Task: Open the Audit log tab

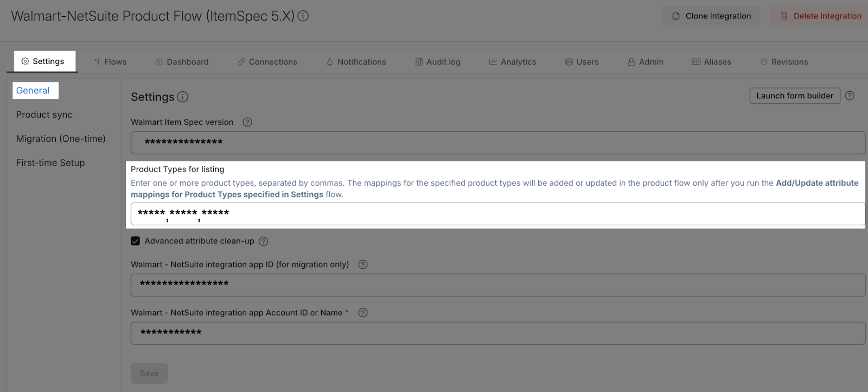Action: click(438, 62)
